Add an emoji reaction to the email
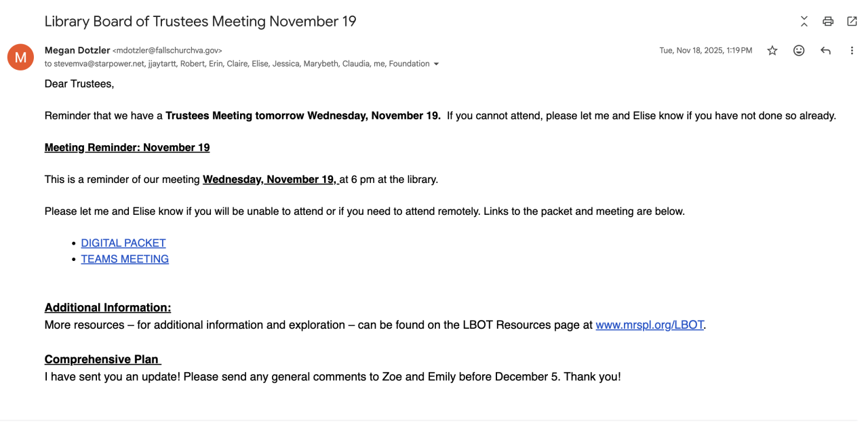The image size is (868, 425). (x=799, y=51)
